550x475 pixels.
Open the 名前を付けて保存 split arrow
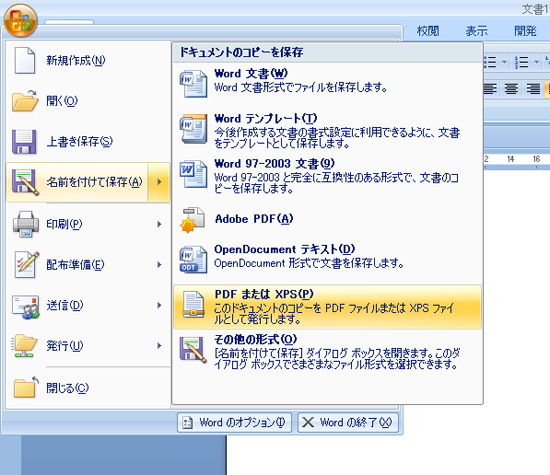[159, 182]
